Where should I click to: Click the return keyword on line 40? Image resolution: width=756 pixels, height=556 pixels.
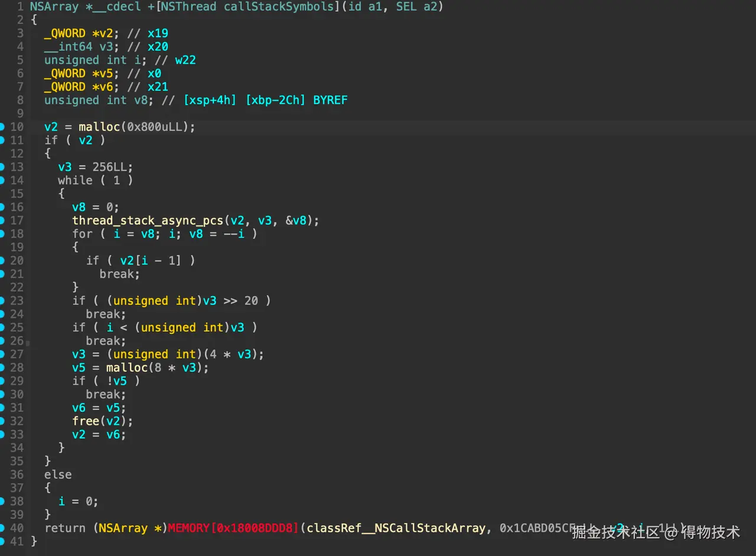point(65,528)
